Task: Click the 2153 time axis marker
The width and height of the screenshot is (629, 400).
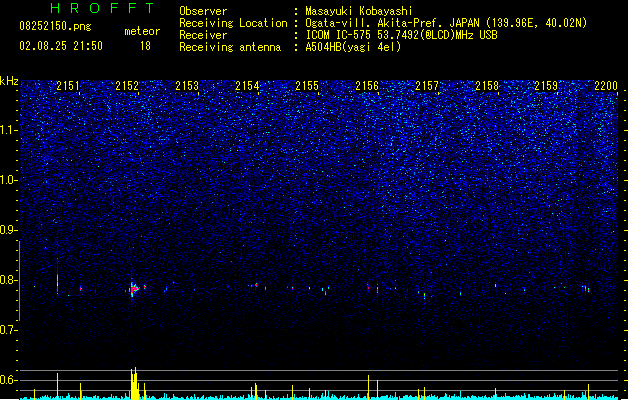Action: coord(187,86)
